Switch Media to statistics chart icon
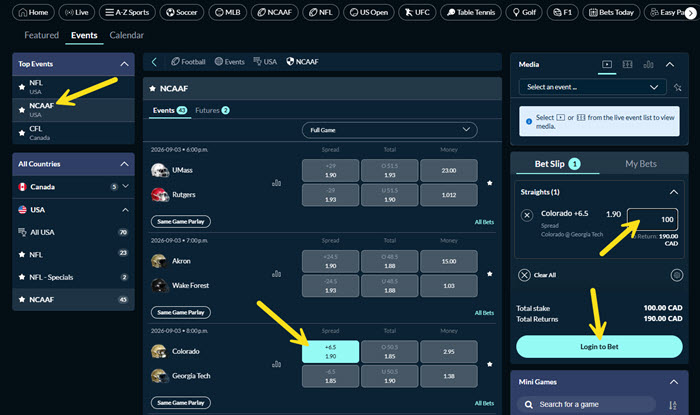The height and width of the screenshot is (415, 700). (x=648, y=65)
